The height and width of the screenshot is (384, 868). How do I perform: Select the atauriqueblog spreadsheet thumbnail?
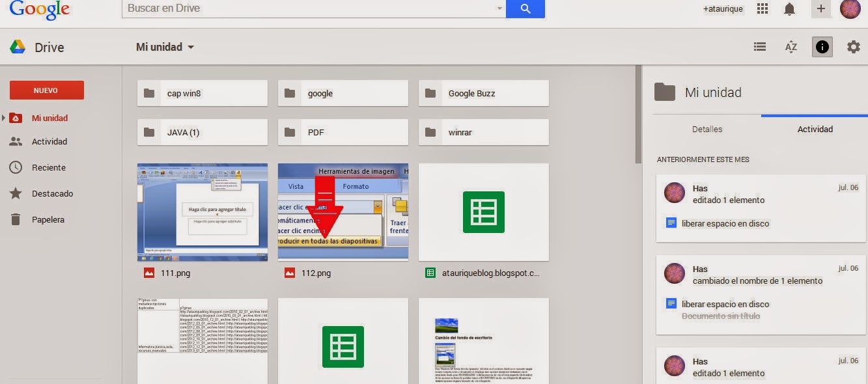tap(484, 212)
